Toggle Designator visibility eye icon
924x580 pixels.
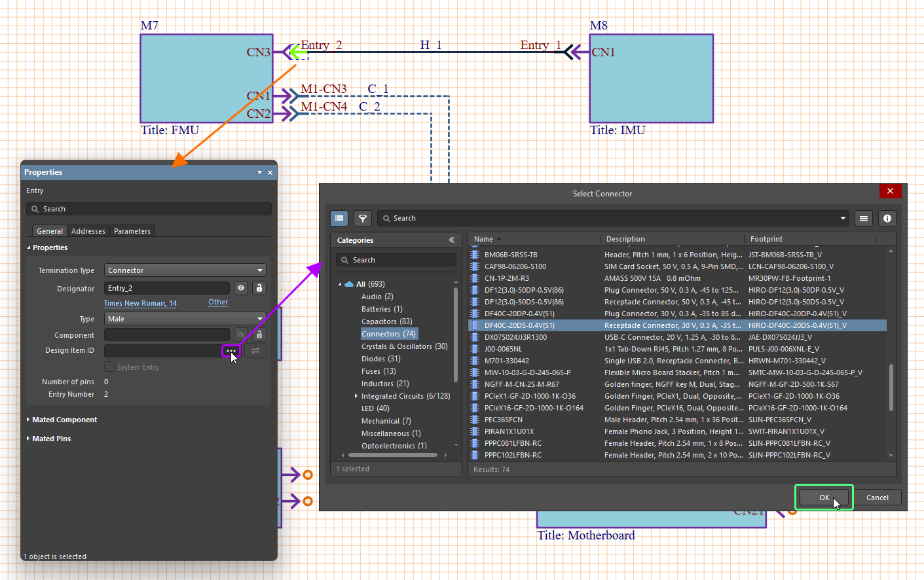(241, 288)
